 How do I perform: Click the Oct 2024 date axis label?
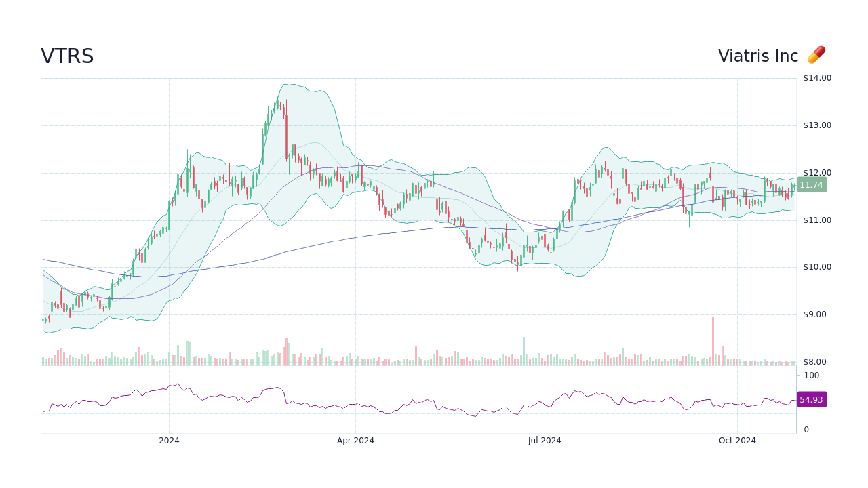point(737,441)
